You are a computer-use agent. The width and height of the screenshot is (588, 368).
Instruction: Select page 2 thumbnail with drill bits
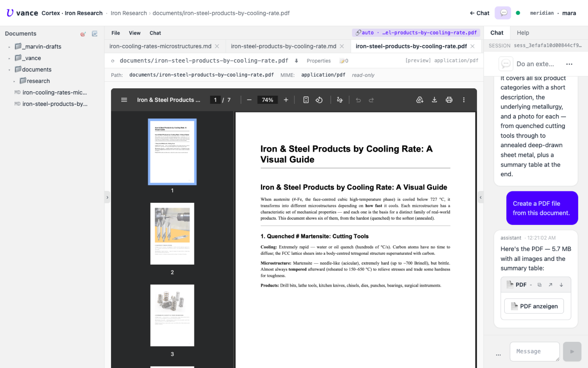pyautogui.click(x=172, y=234)
